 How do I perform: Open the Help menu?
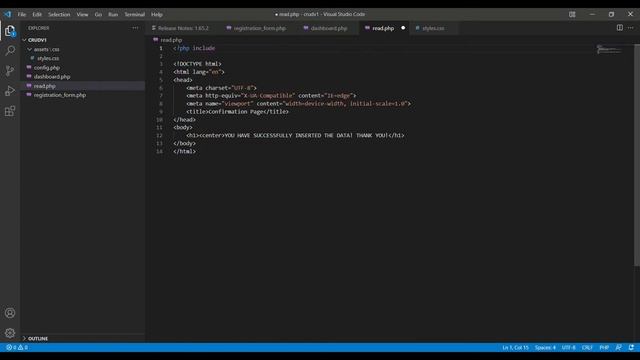pos(157,14)
